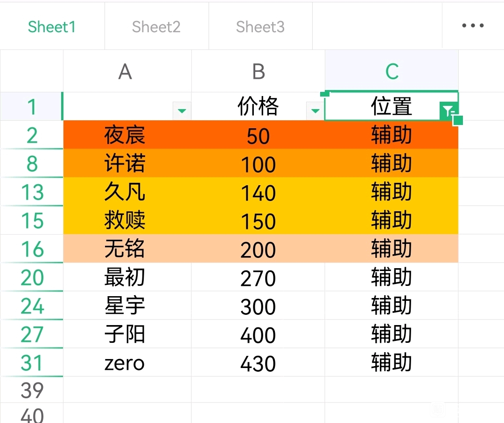Open the three-dot more sheets menu
The height and width of the screenshot is (423, 504).
[x=473, y=26]
